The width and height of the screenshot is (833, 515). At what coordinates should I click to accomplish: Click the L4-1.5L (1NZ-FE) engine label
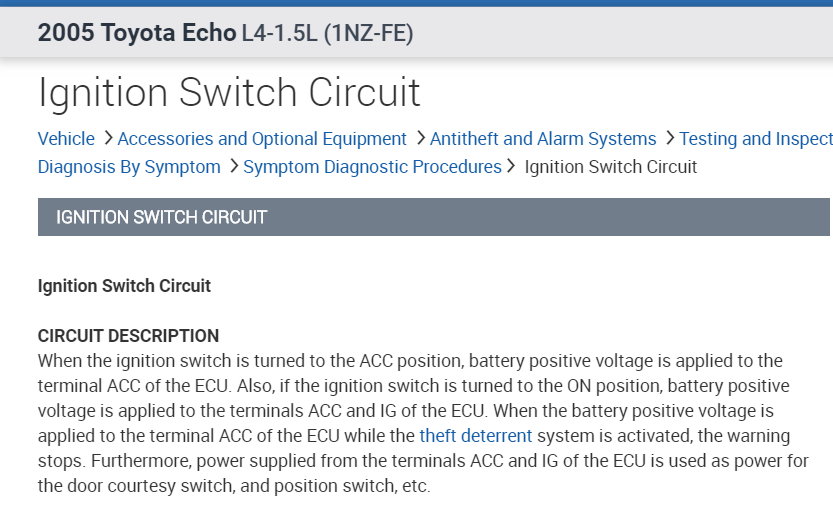tap(327, 33)
